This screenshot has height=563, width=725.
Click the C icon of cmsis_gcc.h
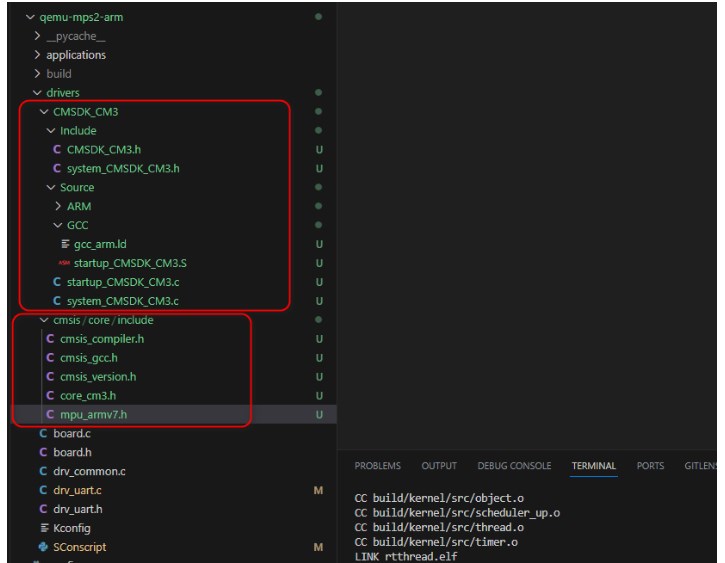click(x=50, y=358)
